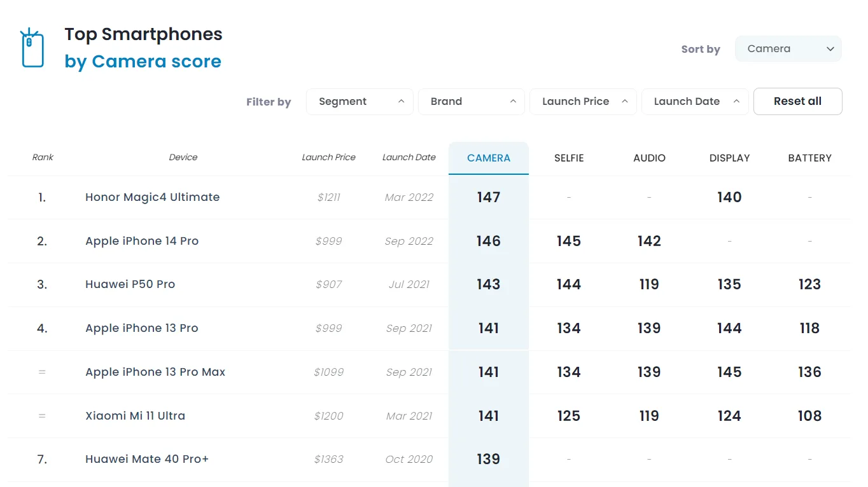Click camera score 143 for Huawei P50 Pro

pos(489,284)
